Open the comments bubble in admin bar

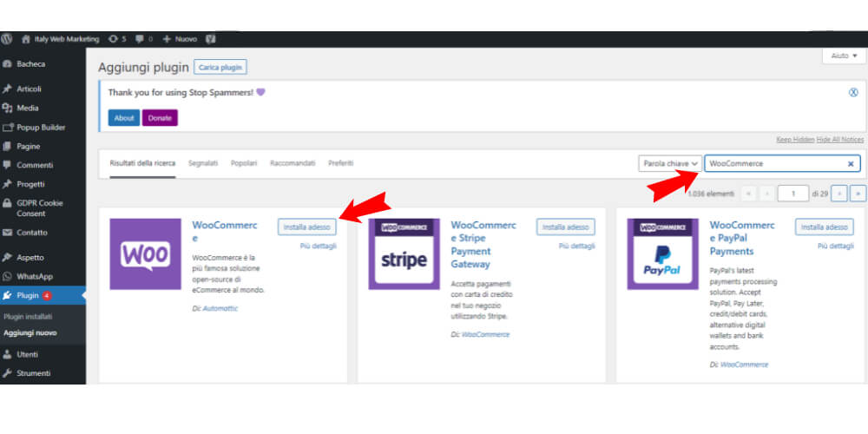144,39
